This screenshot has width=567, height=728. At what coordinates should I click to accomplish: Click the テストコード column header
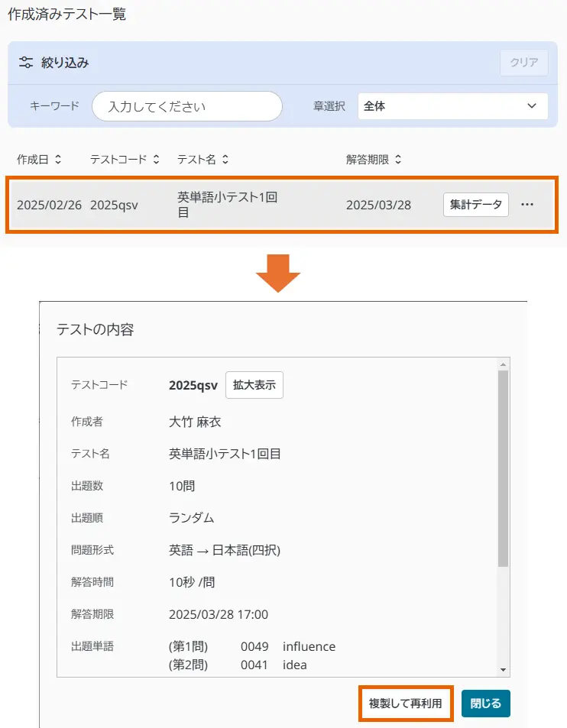point(118,159)
